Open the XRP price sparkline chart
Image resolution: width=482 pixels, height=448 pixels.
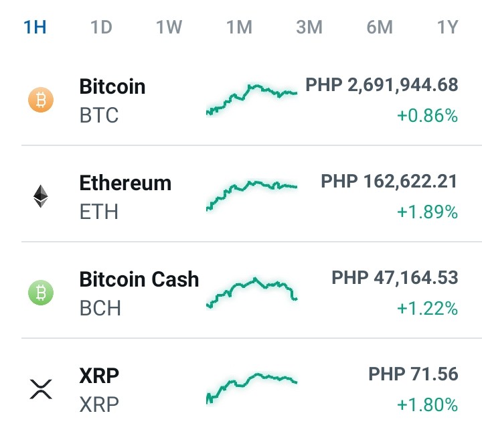pos(252,388)
